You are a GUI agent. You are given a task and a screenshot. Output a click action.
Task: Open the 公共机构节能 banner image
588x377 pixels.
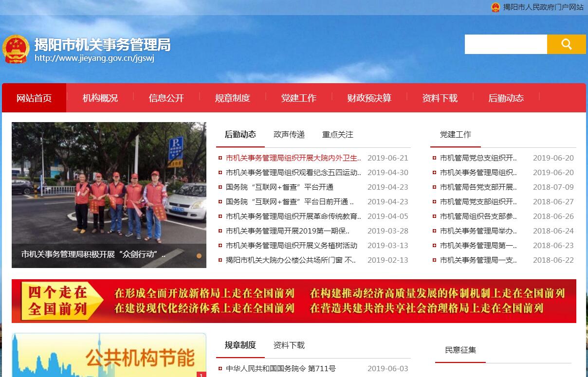point(109,355)
